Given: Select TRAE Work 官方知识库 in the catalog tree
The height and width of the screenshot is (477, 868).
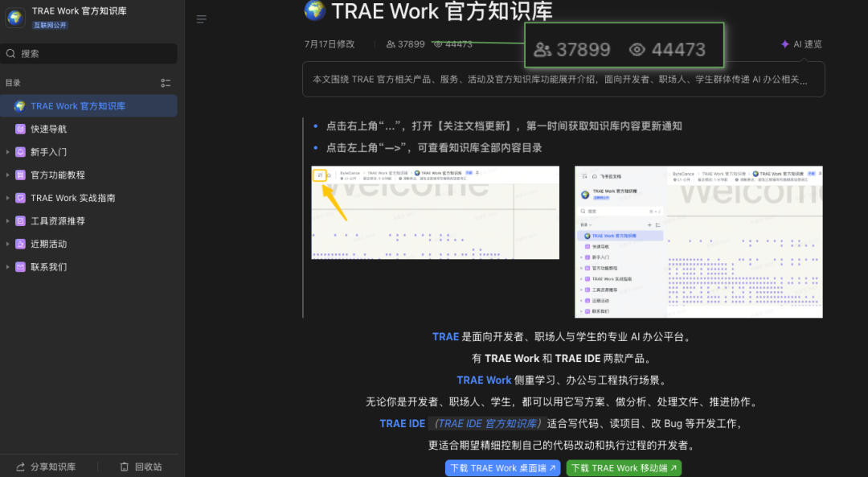Looking at the screenshot, I should [x=88, y=106].
